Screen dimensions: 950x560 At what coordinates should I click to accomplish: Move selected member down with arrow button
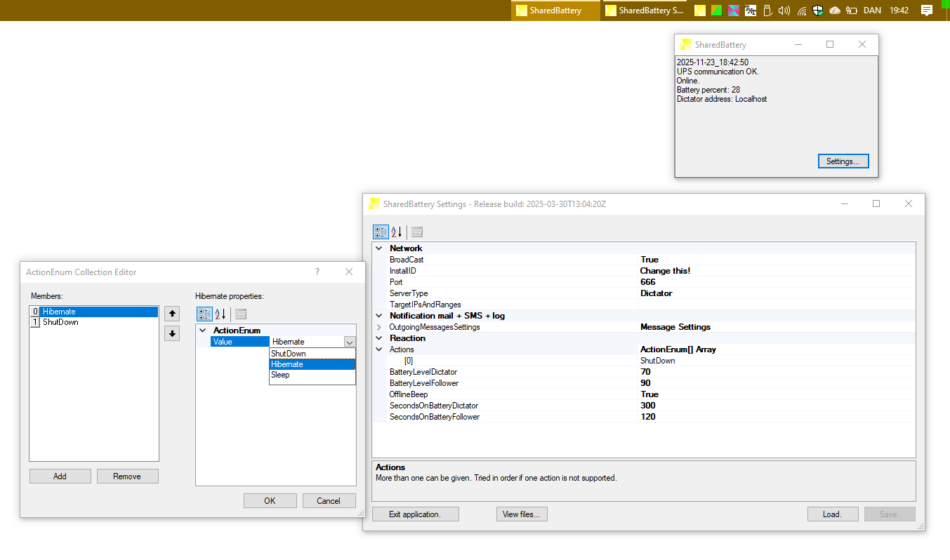pyautogui.click(x=172, y=333)
